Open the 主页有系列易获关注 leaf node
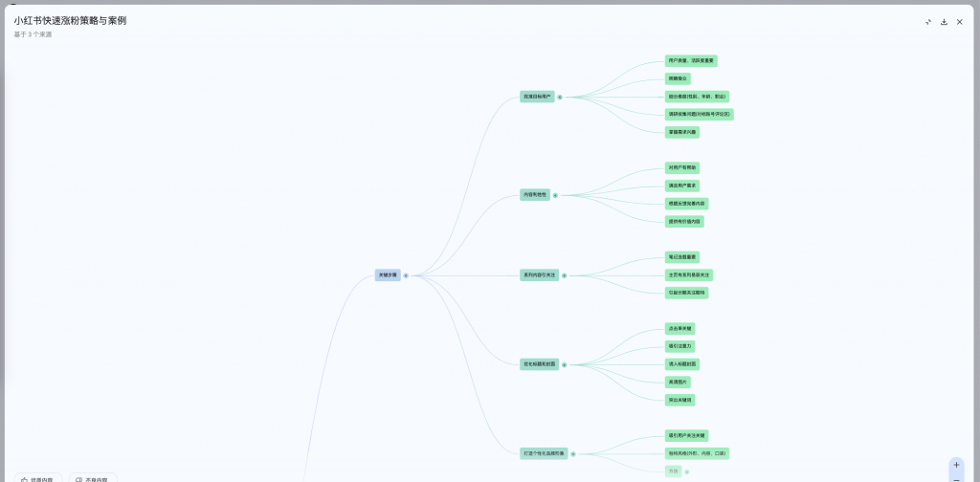The width and height of the screenshot is (980, 482). [689, 275]
